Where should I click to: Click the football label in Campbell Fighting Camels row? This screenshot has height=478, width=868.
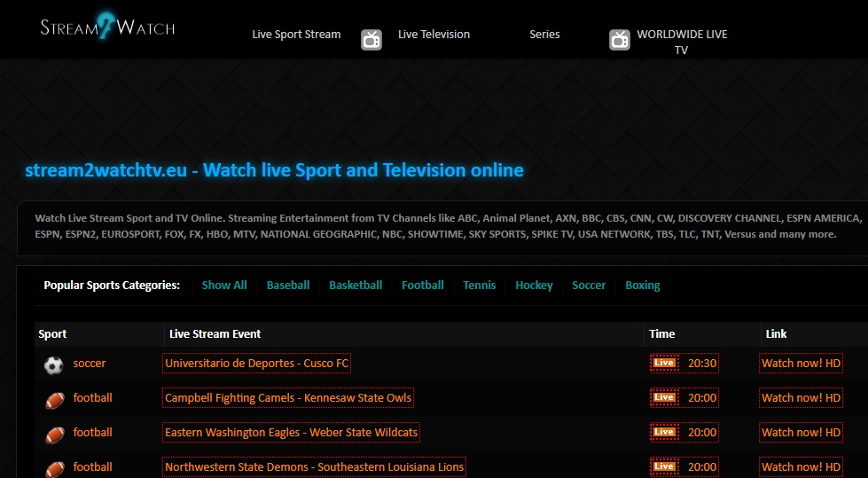click(x=92, y=397)
